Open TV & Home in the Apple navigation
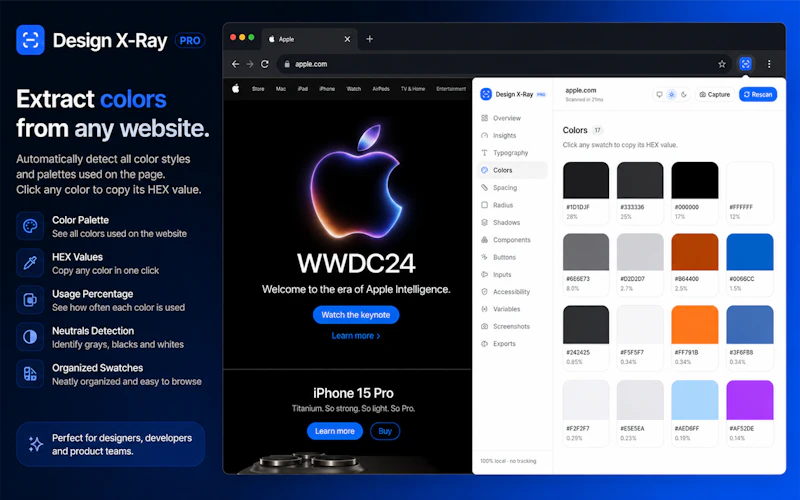 (413, 89)
